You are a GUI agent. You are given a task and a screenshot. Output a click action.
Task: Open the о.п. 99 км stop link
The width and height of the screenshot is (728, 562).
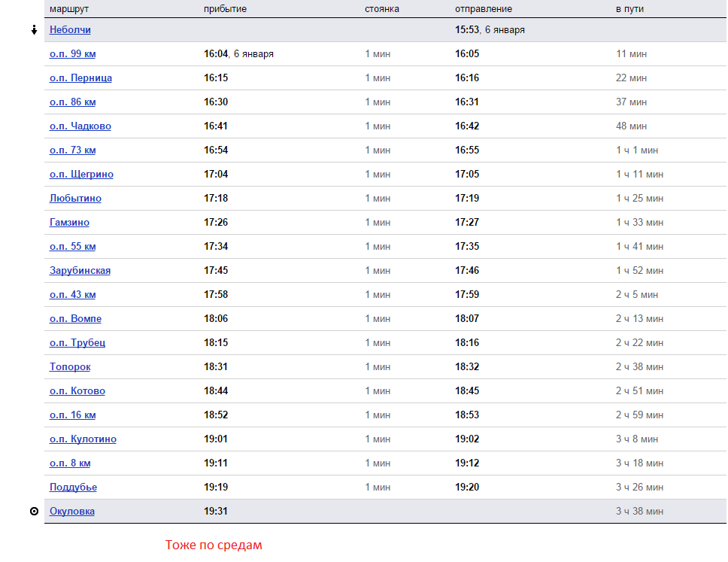72,54
